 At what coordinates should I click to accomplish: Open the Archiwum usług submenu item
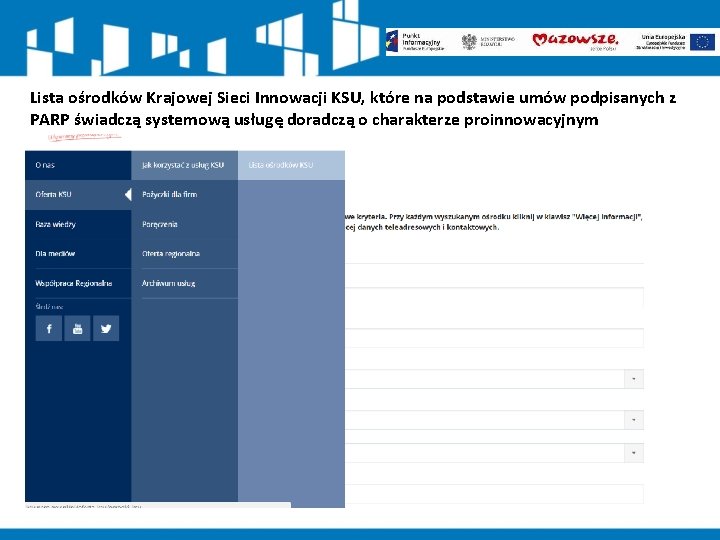point(185,283)
